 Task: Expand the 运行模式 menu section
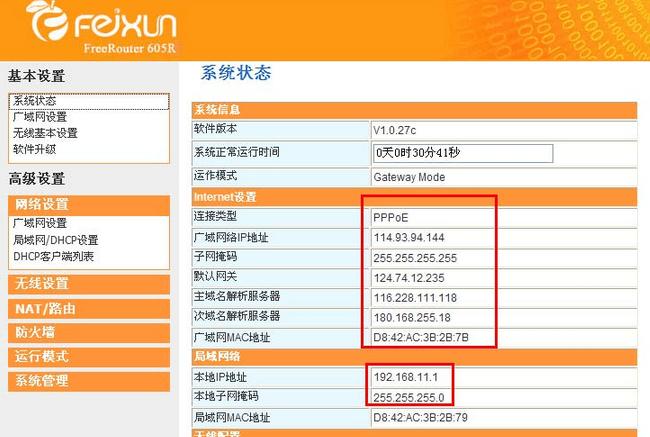[89, 357]
